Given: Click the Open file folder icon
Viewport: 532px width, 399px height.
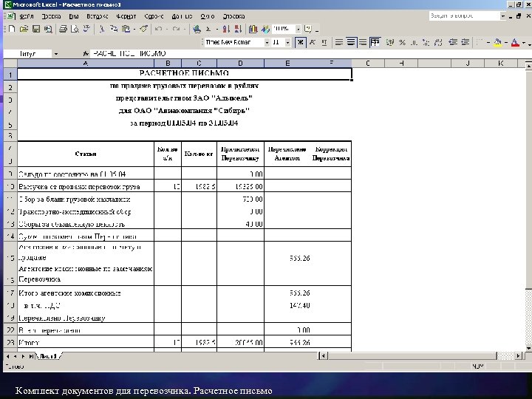Looking at the screenshot, I should point(24,29).
